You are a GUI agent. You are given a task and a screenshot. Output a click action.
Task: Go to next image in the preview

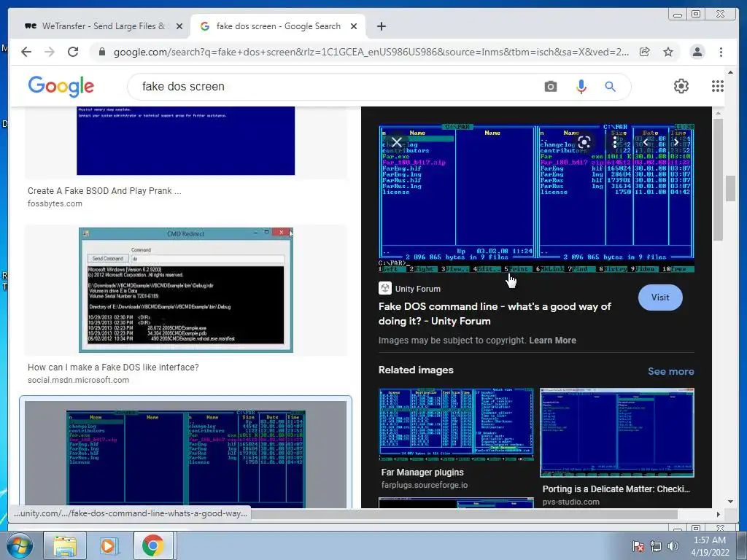tap(676, 142)
